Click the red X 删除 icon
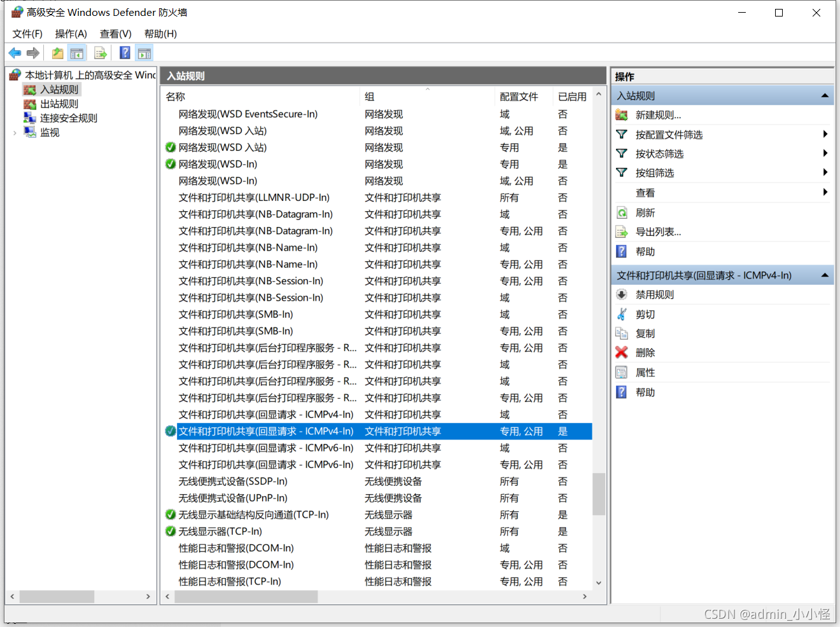Screen dimensions: 840x627 click(622, 352)
